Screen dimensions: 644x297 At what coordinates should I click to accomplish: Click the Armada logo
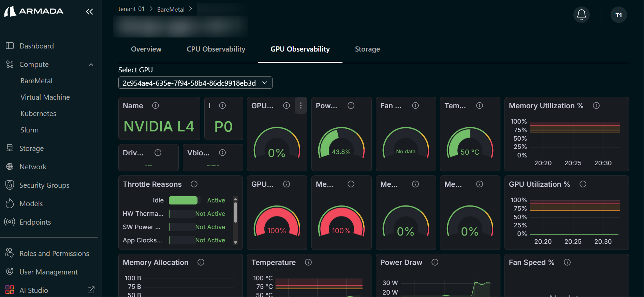(x=34, y=11)
